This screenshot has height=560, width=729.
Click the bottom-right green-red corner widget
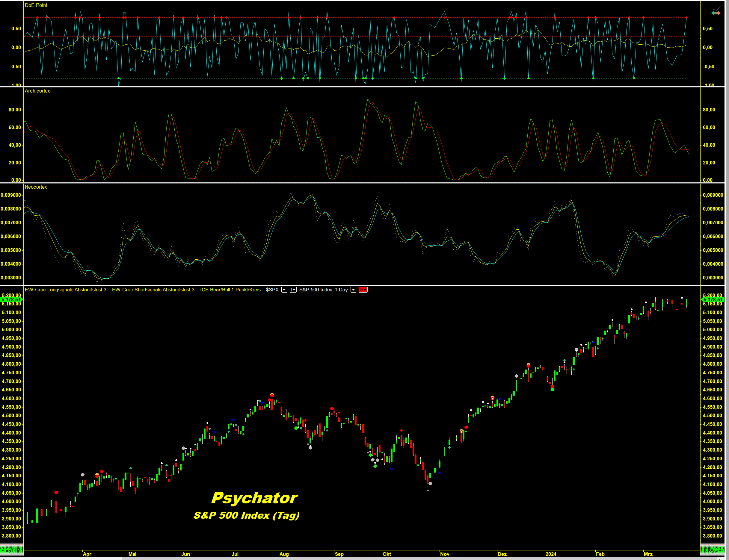click(x=713, y=548)
